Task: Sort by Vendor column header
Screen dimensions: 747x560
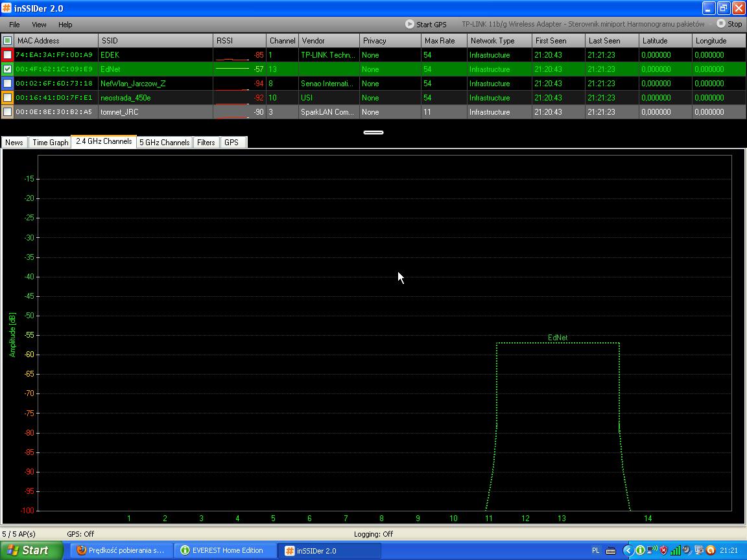Action: pos(329,40)
